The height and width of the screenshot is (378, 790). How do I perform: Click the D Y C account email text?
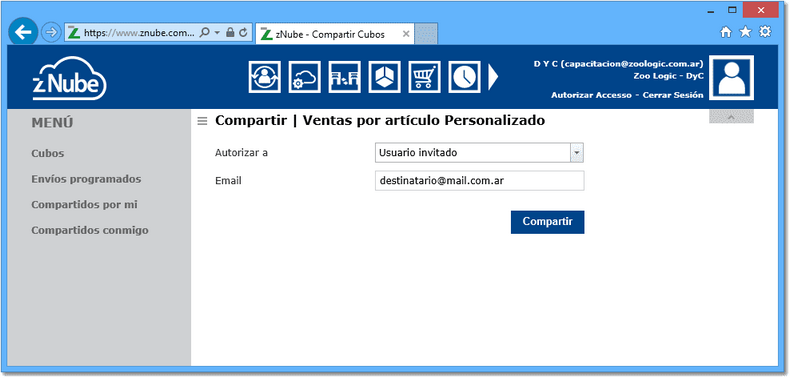[618, 65]
